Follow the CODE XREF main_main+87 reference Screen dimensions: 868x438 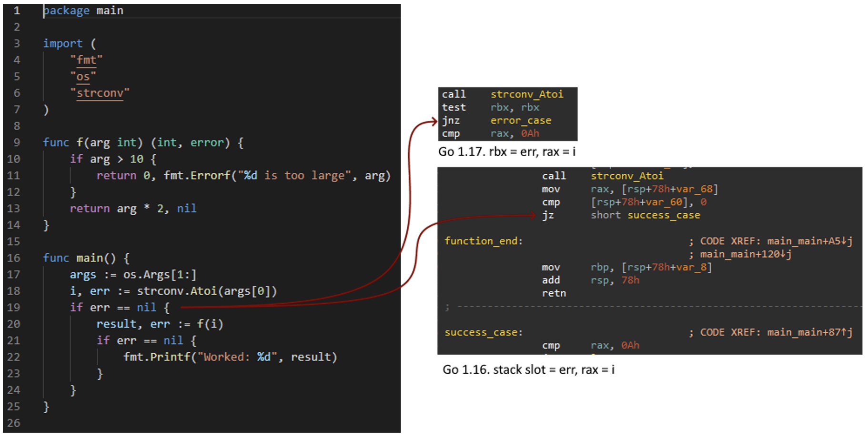[x=770, y=332]
